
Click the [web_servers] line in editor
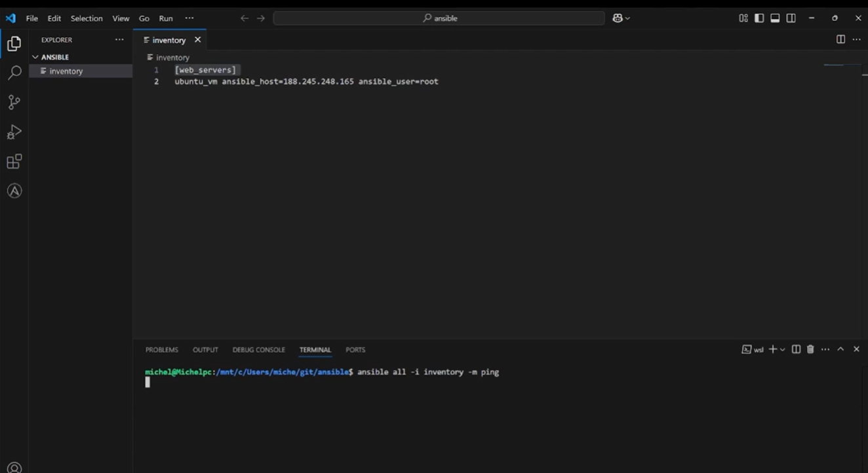[x=205, y=70]
